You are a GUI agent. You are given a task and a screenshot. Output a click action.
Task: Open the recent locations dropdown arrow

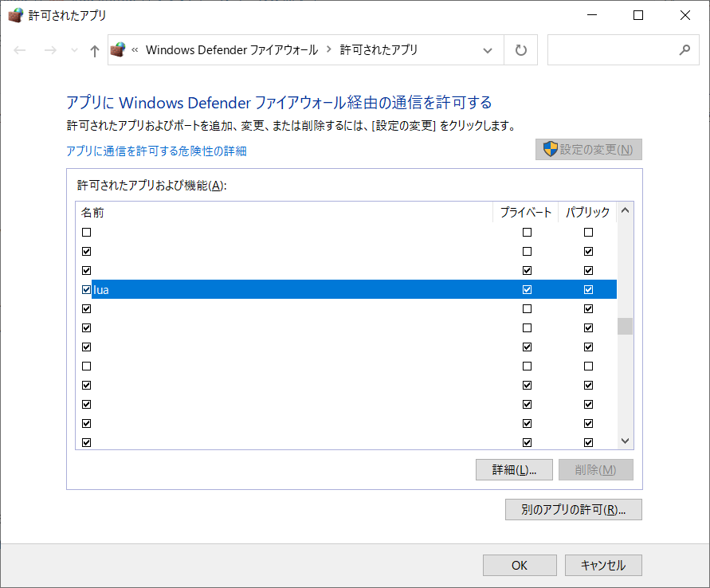pos(74,50)
